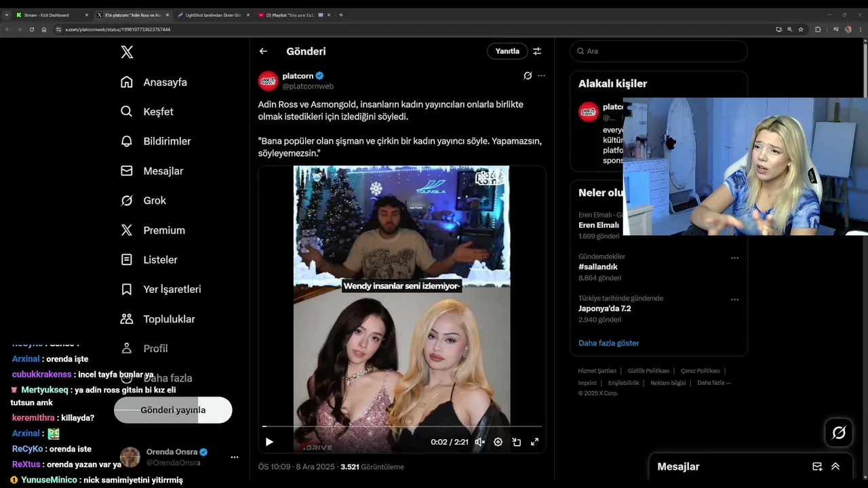The width and height of the screenshot is (868, 488).
Task: Expand the Mesajlar dock
Action: point(835,467)
